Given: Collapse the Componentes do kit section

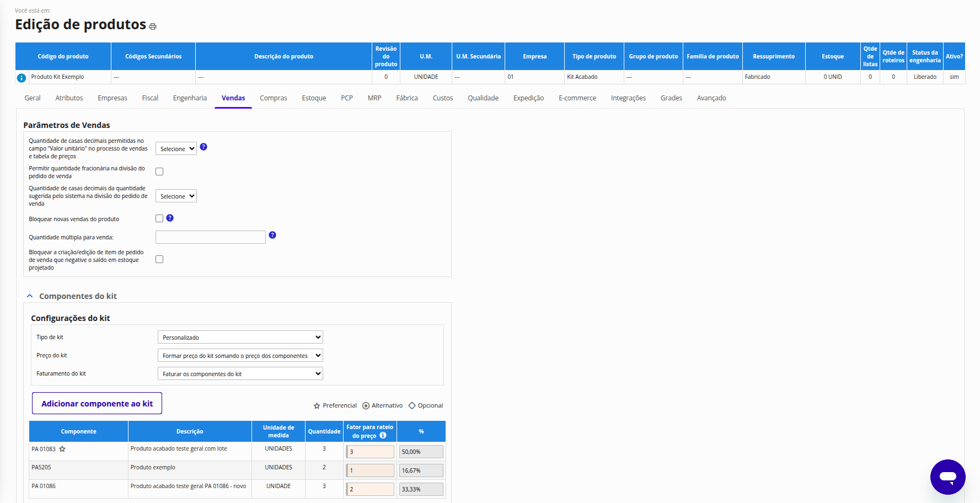Looking at the screenshot, I should coord(30,296).
